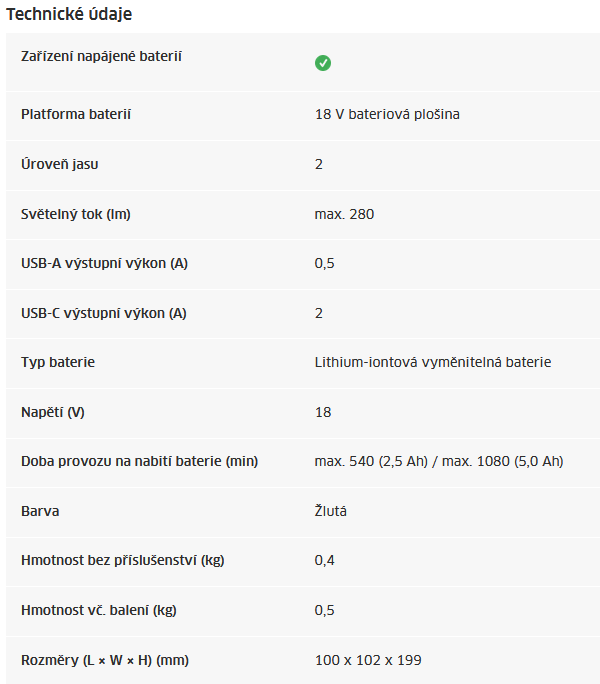Click the "Technické údaje" heading
Screen dimensions: 600x684
pyautogui.click(x=69, y=15)
